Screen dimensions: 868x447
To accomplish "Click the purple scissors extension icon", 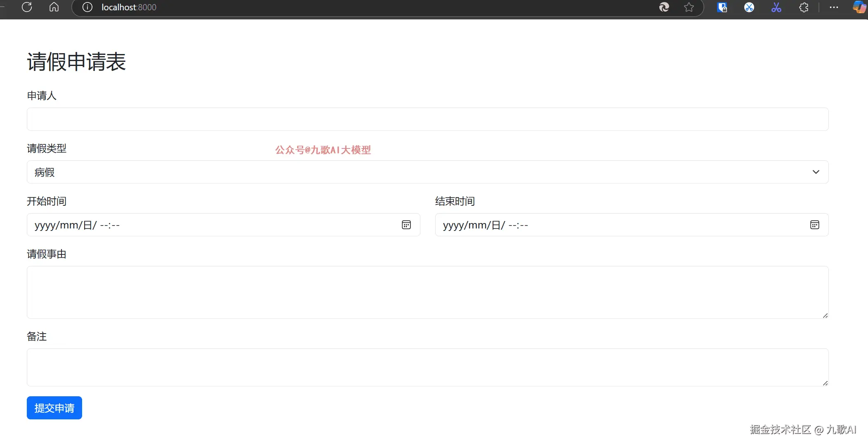I will point(776,7).
